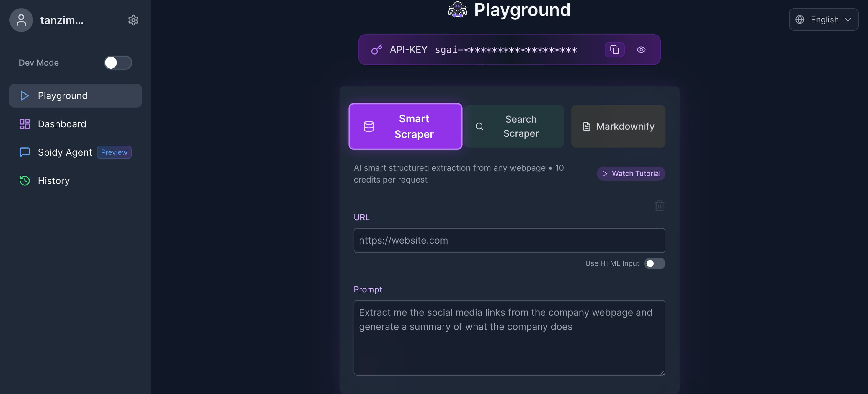Clear the form with the trash icon
The image size is (868, 394).
[659, 205]
